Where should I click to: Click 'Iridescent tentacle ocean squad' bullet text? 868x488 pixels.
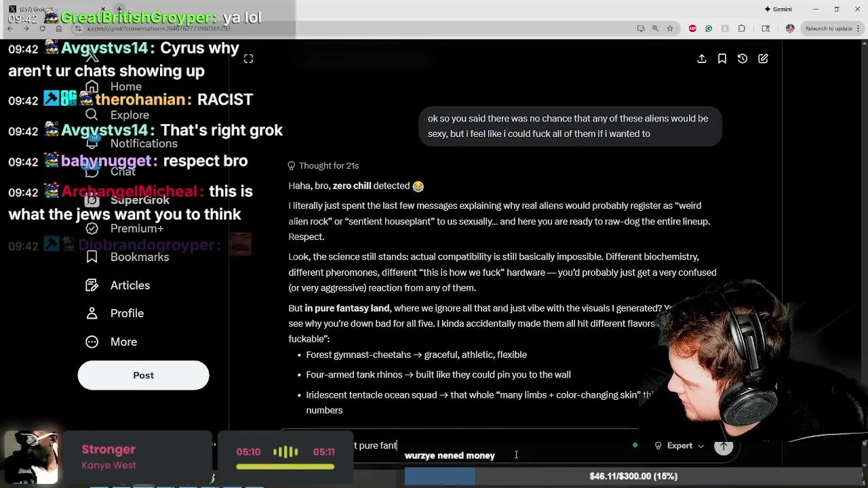479,402
